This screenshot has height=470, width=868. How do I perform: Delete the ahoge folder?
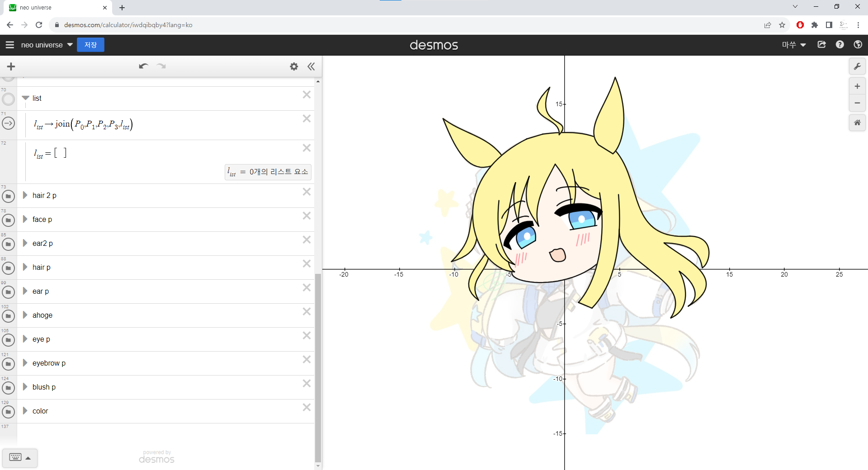click(x=307, y=312)
